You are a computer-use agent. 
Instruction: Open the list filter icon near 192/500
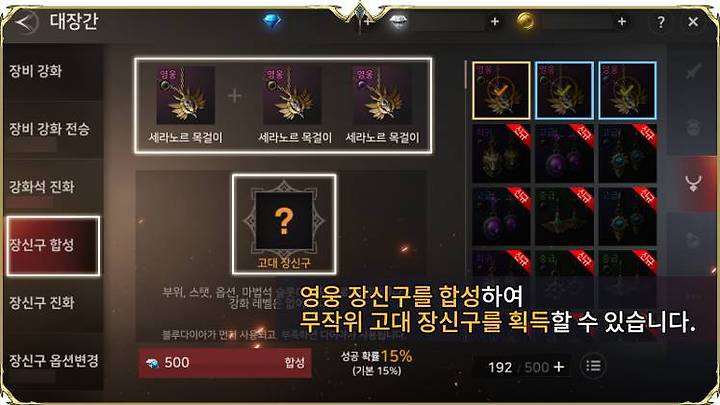(x=593, y=366)
